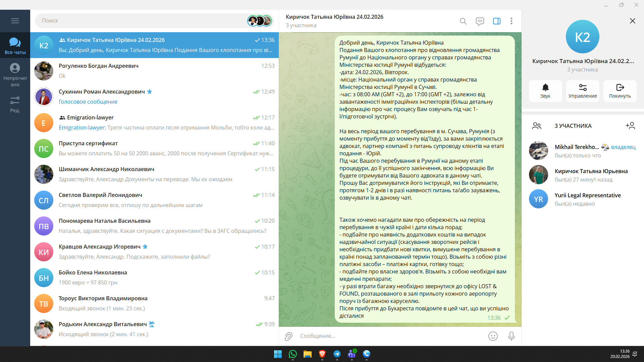Open chat Тороус Виктория Владимировна
Image resolution: width=644 pixels, height=362 pixels.
coord(154,304)
